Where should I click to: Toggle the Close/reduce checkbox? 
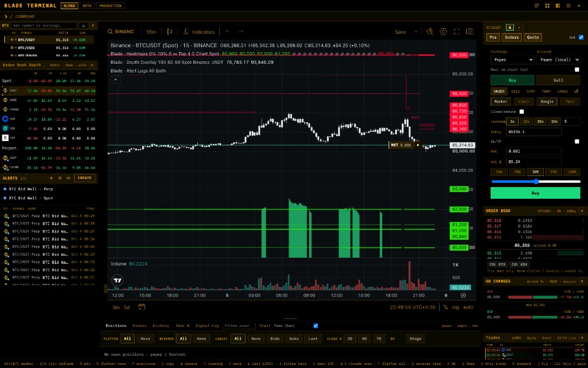pos(522,112)
